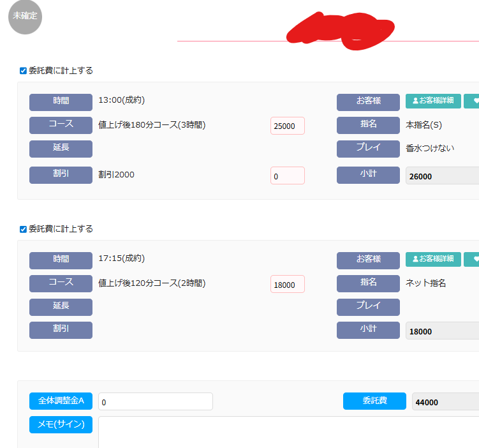Click the 割引 label in 17:15 booking
The image size is (479, 448).
[x=61, y=330]
